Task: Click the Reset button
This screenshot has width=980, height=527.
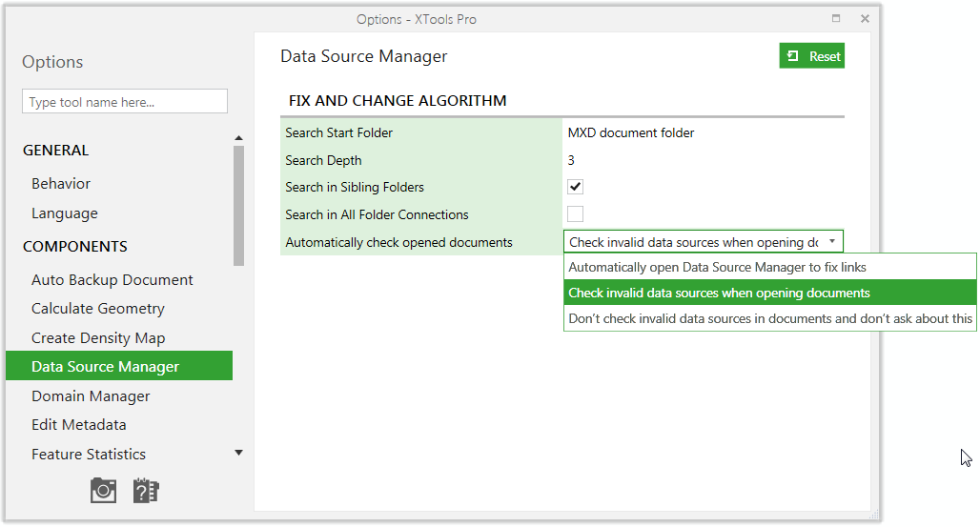Action: (x=811, y=55)
